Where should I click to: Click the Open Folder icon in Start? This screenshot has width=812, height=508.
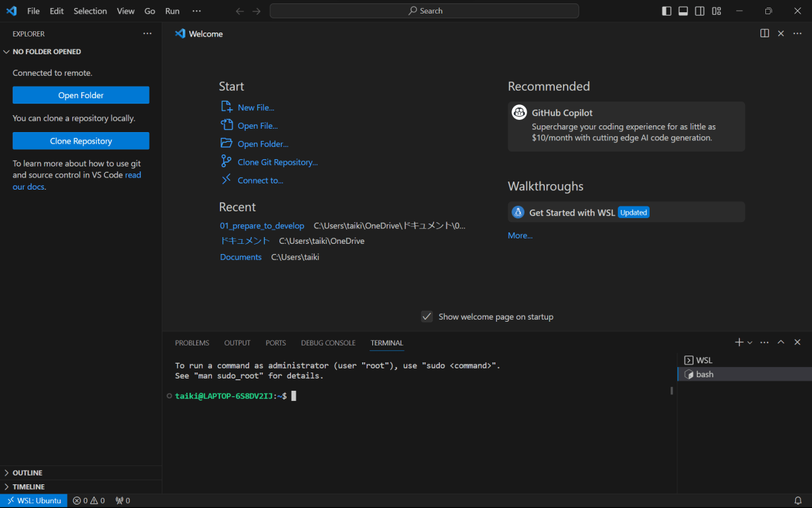(x=227, y=143)
